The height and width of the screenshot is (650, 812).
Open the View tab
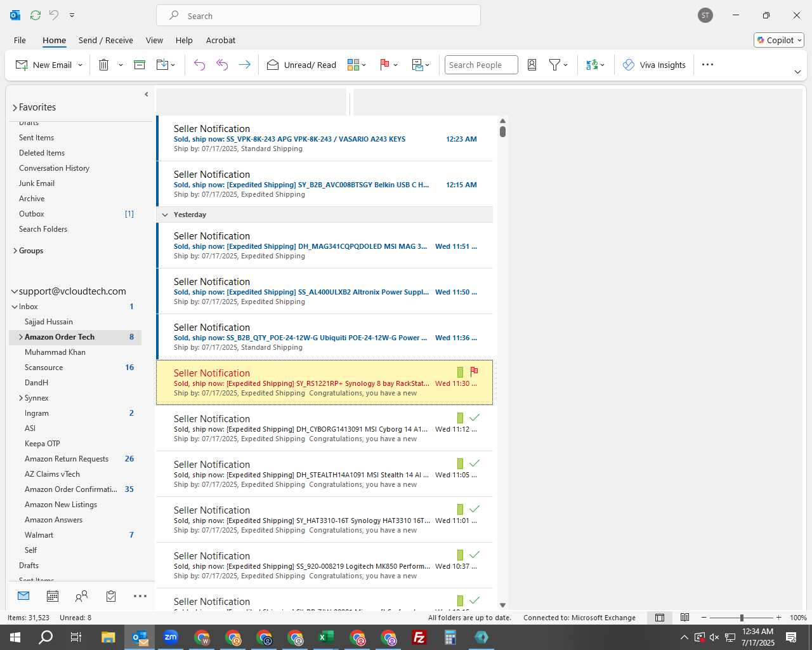(x=154, y=40)
